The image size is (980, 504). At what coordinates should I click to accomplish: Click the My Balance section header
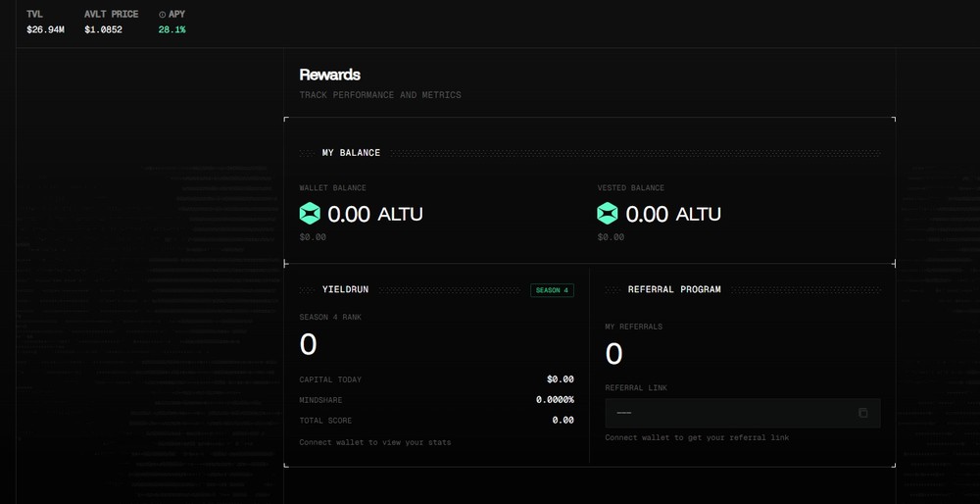point(351,153)
